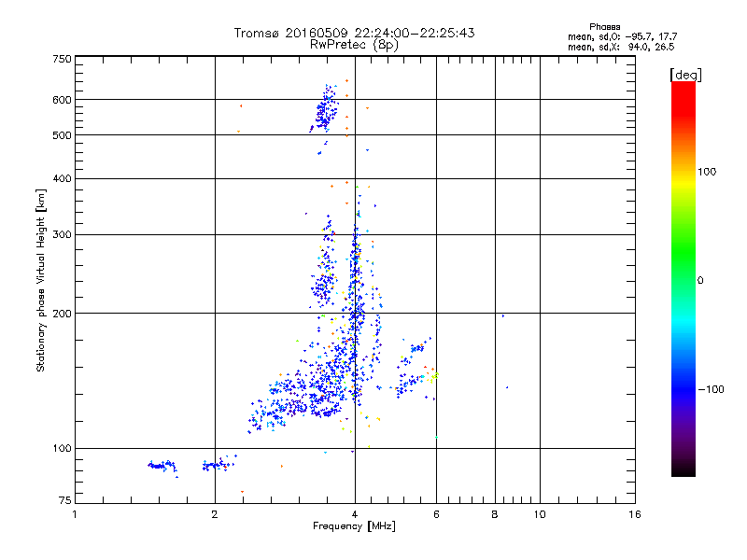Click the 'Stationary phase Virtual Height [km]' axis title

41,280
